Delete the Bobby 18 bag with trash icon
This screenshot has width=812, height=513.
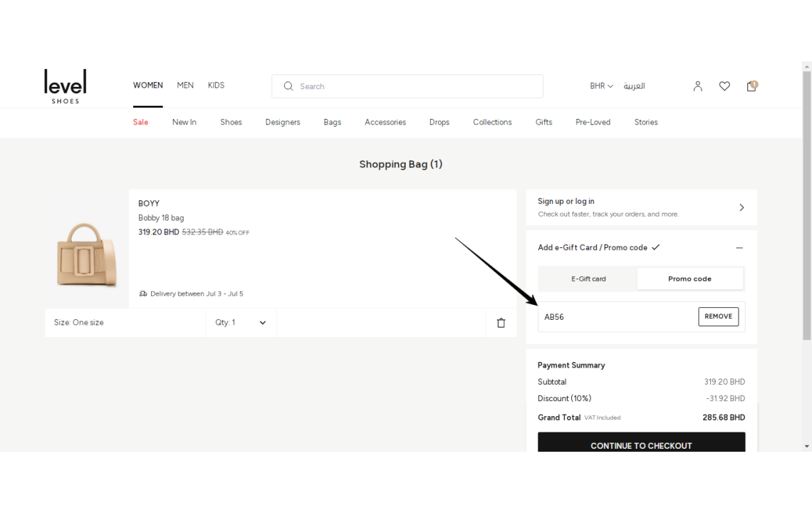click(501, 323)
